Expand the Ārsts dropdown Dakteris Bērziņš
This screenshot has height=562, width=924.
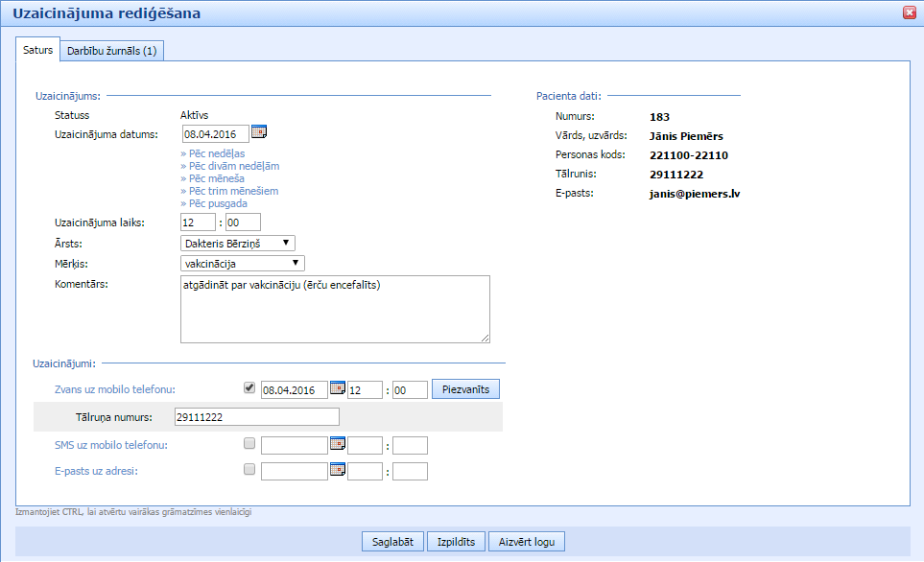pos(237,244)
